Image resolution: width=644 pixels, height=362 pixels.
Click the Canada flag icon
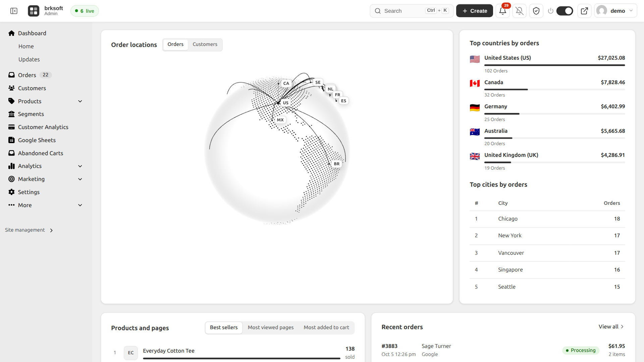[x=475, y=83]
